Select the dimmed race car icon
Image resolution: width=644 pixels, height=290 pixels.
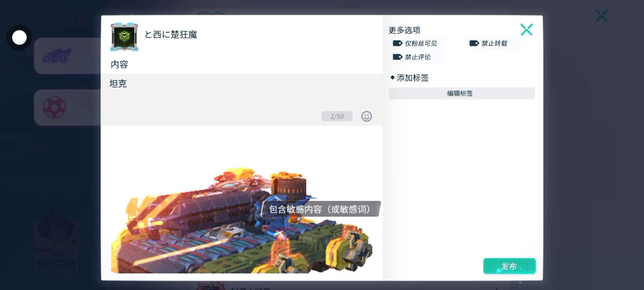tap(57, 55)
